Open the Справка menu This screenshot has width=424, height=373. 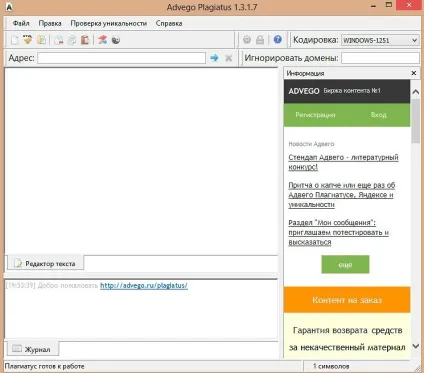(169, 23)
